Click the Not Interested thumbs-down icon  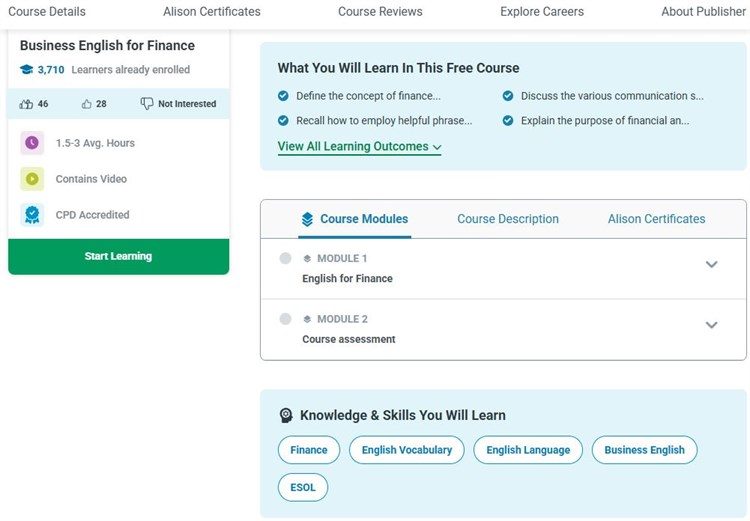(147, 104)
